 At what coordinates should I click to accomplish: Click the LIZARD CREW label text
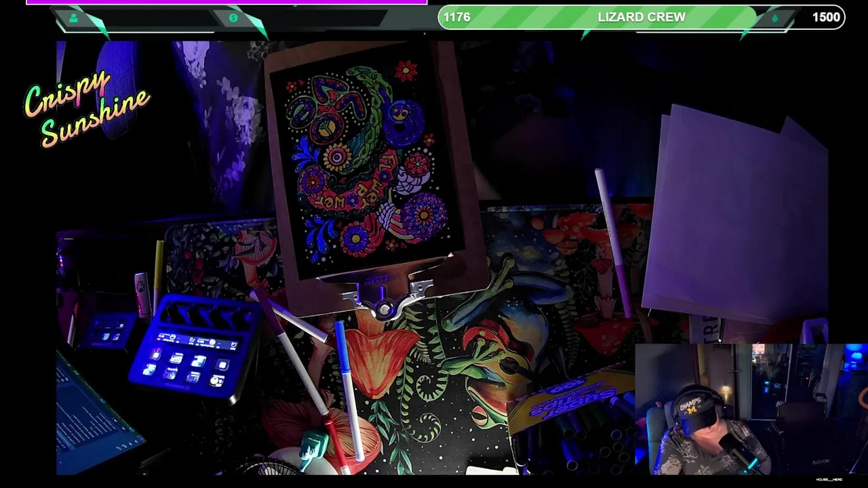click(x=642, y=18)
